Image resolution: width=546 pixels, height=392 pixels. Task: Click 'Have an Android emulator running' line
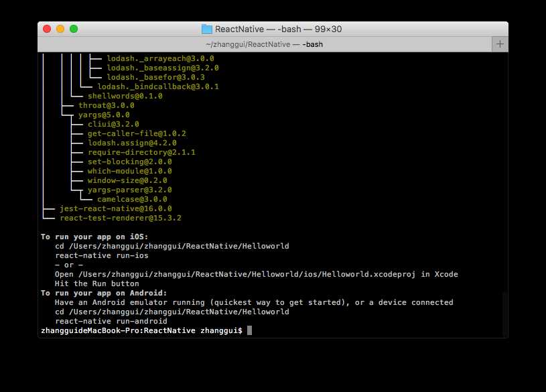point(254,303)
